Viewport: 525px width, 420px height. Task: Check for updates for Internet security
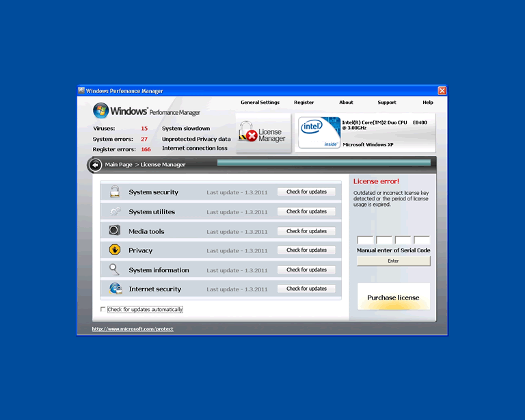tap(306, 289)
